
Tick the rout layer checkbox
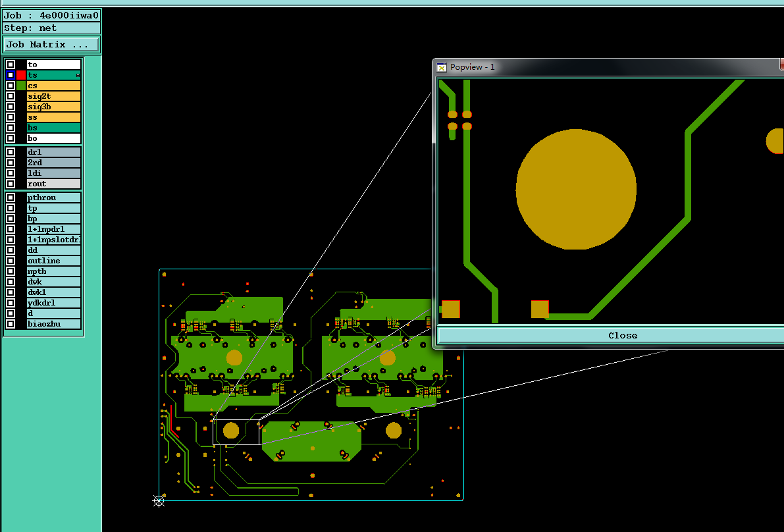click(x=11, y=184)
